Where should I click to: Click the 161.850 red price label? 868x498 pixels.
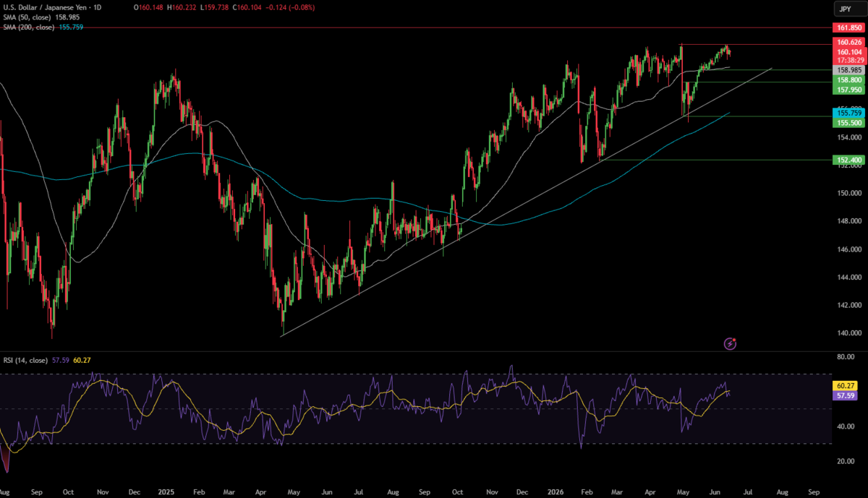click(x=847, y=27)
